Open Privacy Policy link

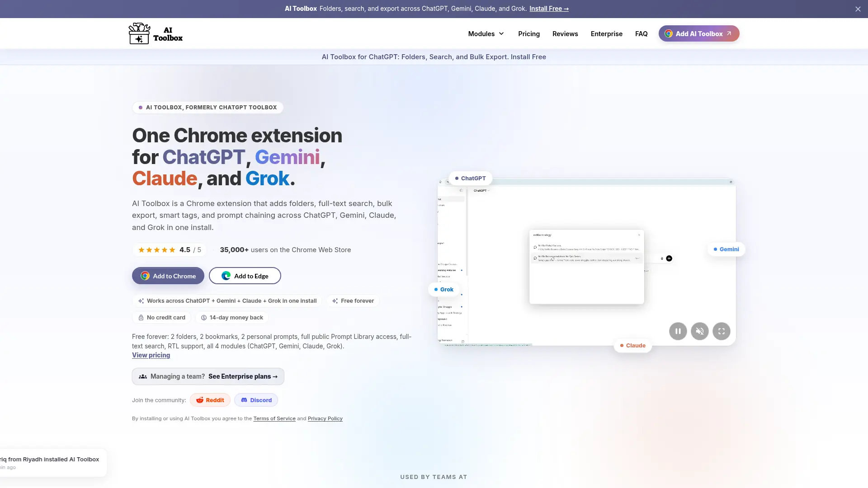pos(325,418)
